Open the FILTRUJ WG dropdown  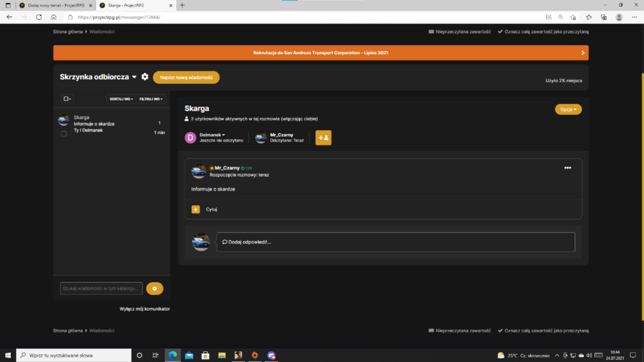(x=151, y=99)
